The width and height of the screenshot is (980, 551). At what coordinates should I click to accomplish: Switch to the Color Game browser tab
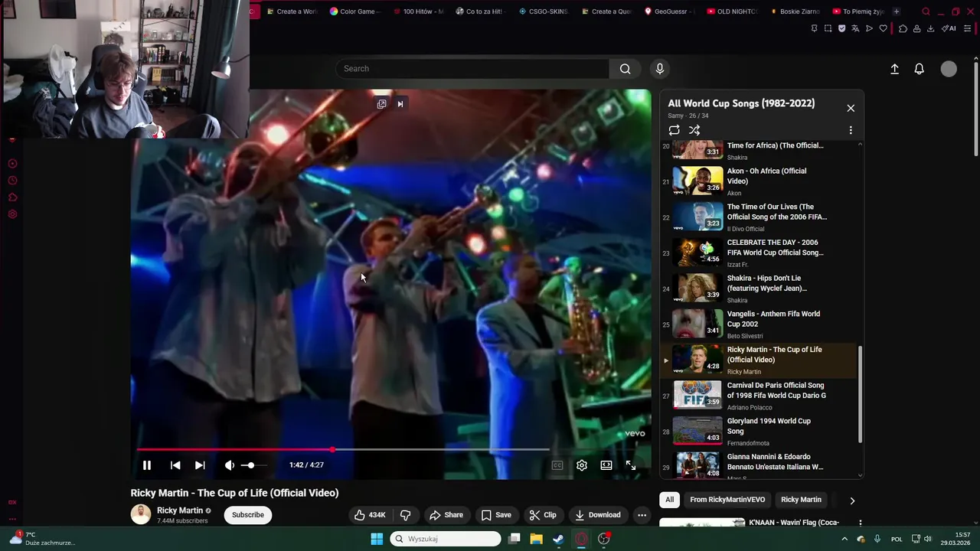click(354, 11)
